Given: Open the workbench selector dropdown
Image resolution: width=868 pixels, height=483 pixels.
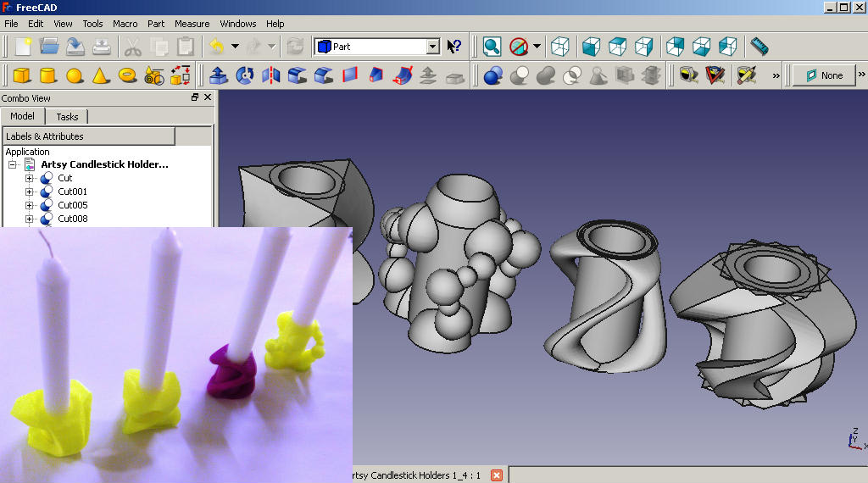Looking at the screenshot, I should coord(432,47).
